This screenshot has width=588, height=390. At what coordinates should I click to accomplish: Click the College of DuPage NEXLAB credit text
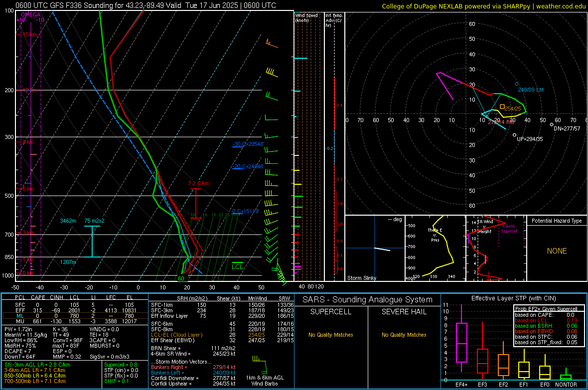click(483, 6)
